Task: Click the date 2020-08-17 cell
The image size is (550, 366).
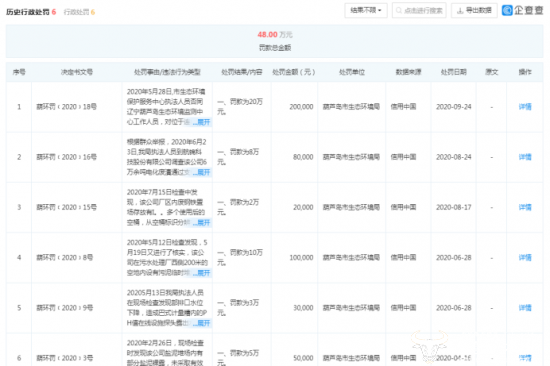Action: pos(454,207)
